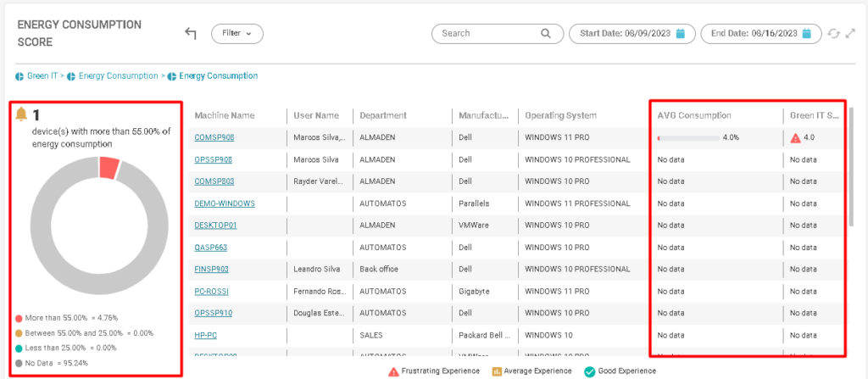The image size is (868, 379).
Task: Click the alert bell icon
Action: 22,114
